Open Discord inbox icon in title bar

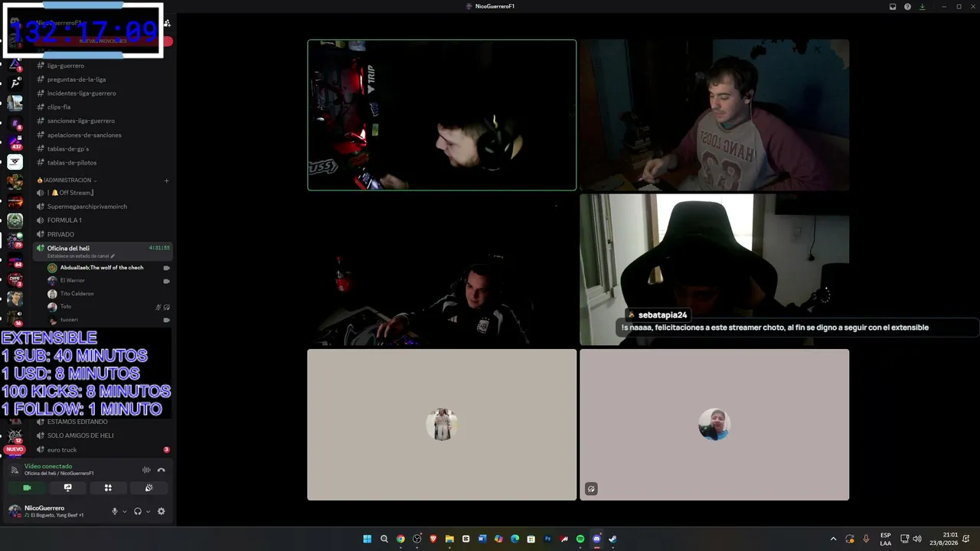click(893, 7)
